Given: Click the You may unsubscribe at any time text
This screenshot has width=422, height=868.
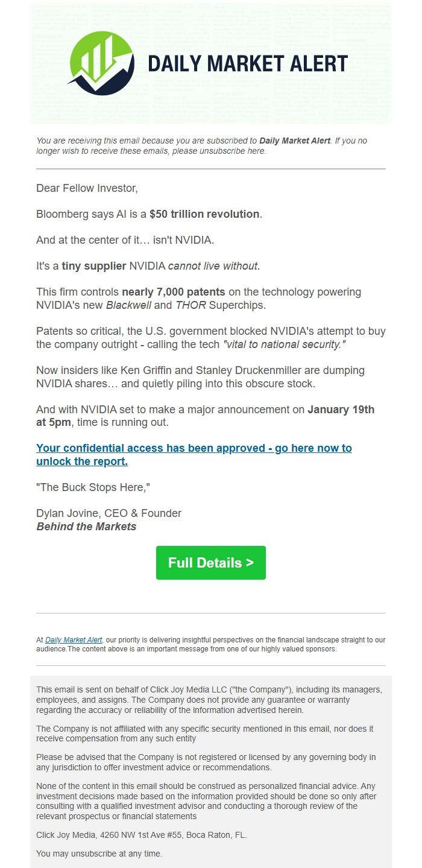Looking at the screenshot, I should point(98,854).
